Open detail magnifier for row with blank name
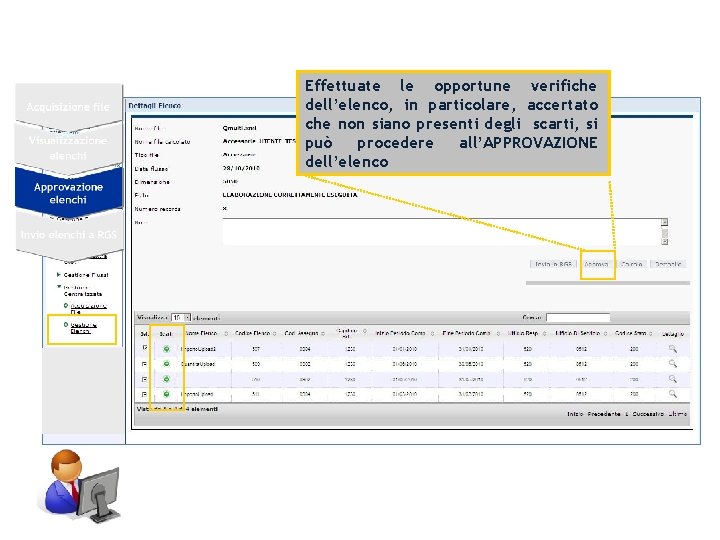The width and height of the screenshot is (720, 540). [x=672, y=379]
